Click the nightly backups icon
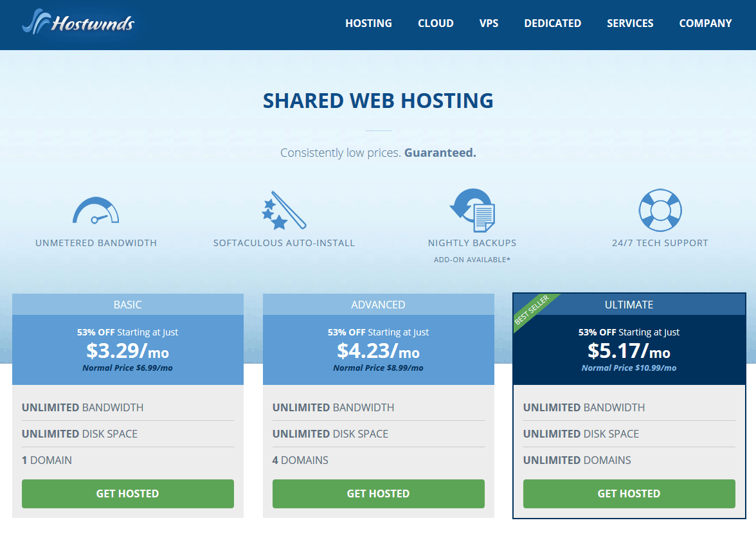This screenshot has width=756, height=534. (473, 210)
